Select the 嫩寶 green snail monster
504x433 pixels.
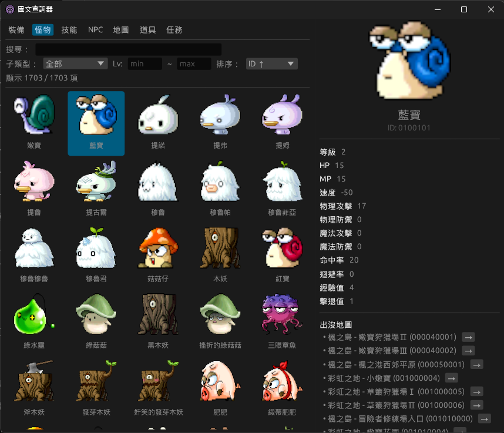[34, 123]
